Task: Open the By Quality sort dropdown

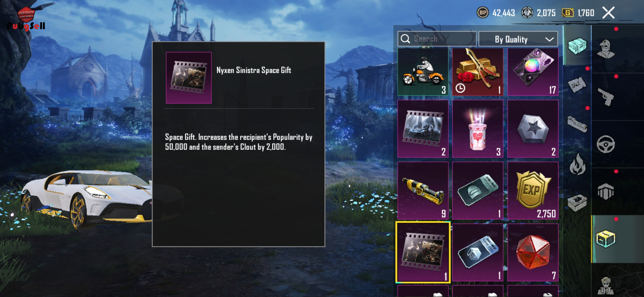Action: (518, 39)
